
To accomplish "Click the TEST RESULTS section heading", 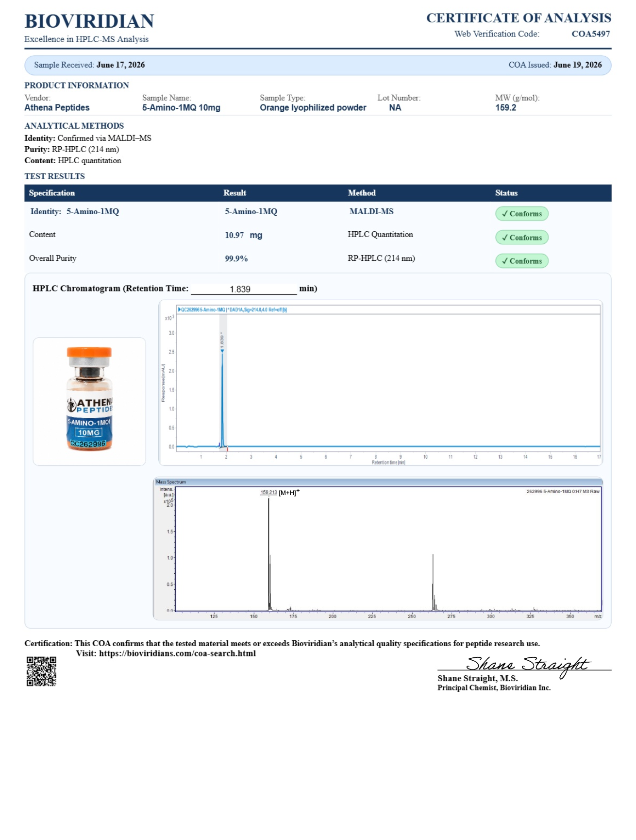I will click(55, 176).
